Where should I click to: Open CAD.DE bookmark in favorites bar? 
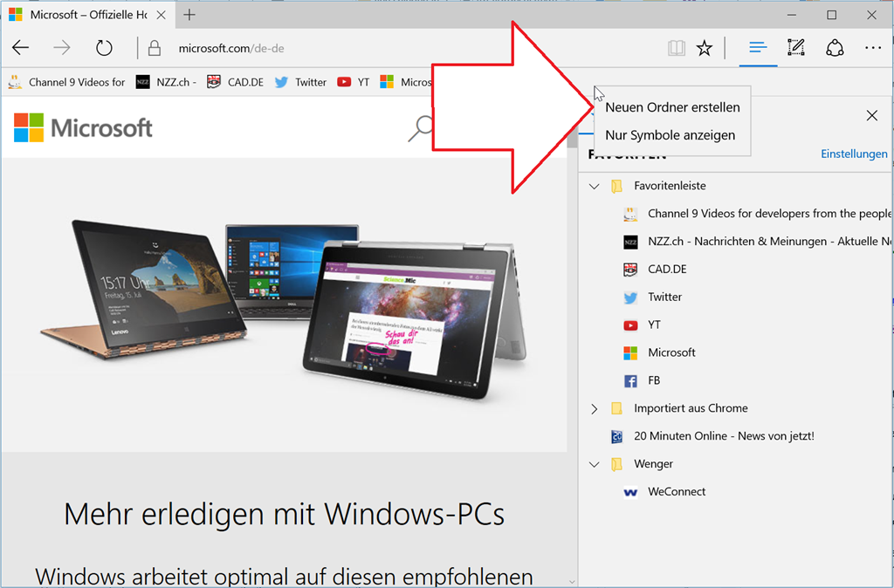pyautogui.click(x=235, y=82)
